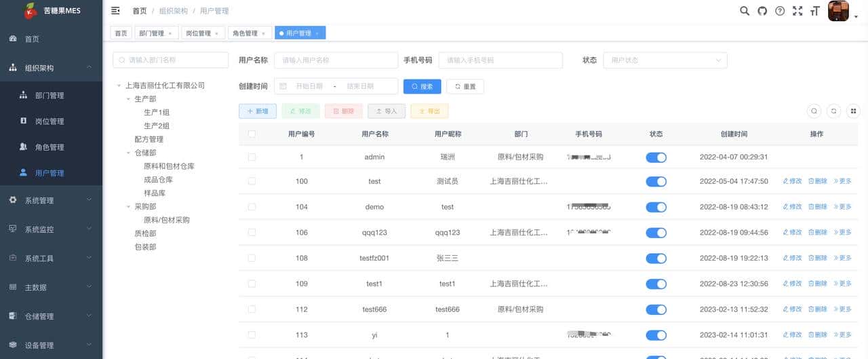Click the 苦糖果MES logo icon
This screenshot has height=359, width=868.
tap(31, 10)
